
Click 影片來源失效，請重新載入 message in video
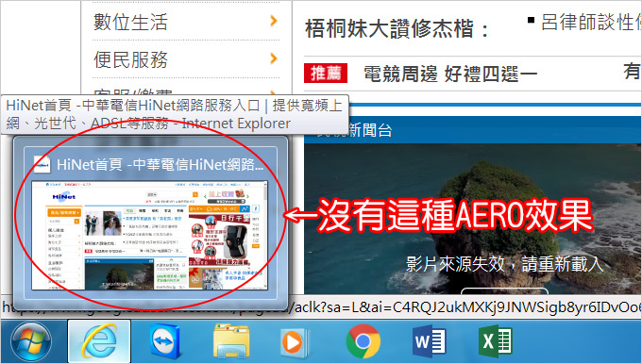click(505, 264)
